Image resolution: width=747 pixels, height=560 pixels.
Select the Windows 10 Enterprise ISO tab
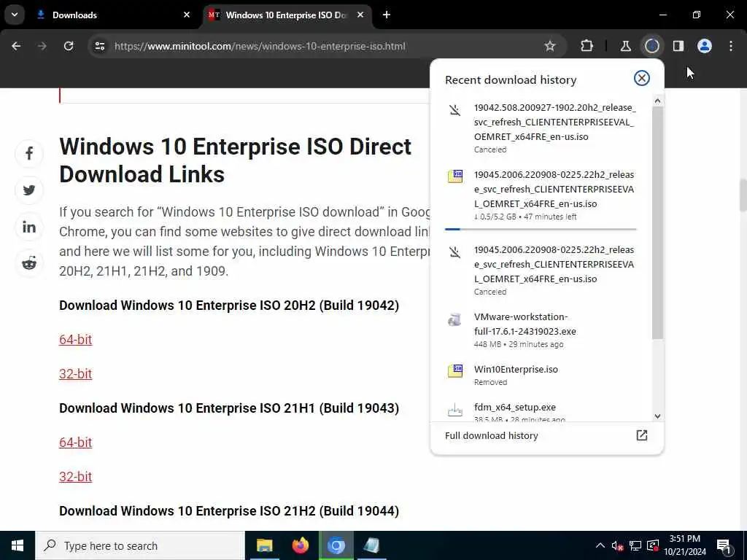coord(287,15)
